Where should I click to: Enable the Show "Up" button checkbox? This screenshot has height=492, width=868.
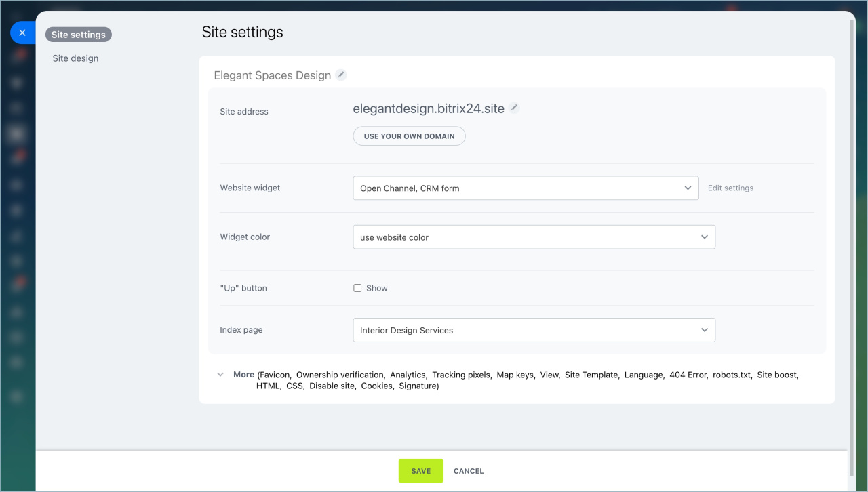[357, 288]
